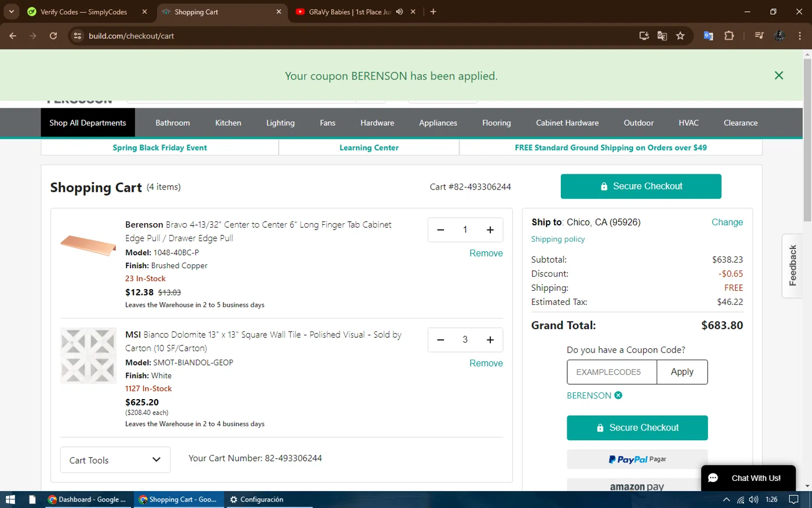Open Windows Start menu

pyautogui.click(x=10, y=499)
